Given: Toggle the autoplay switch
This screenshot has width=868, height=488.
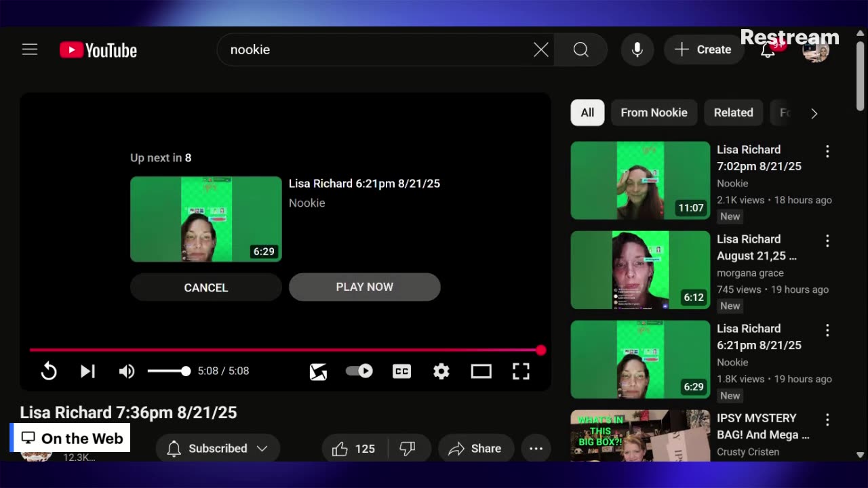Looking at the screenshot, I should pyautogui.click(x=359, y=371).
